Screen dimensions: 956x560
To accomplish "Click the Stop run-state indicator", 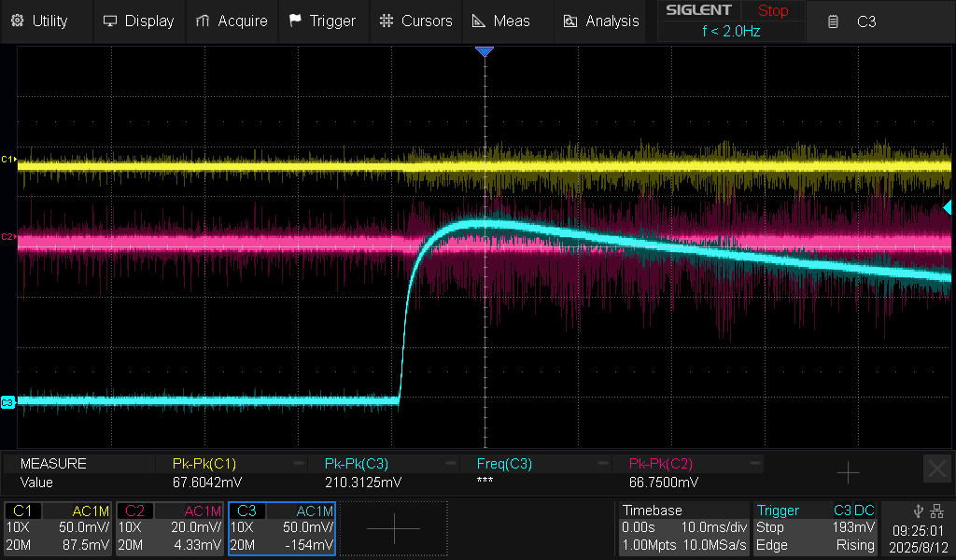I will 772,11.
